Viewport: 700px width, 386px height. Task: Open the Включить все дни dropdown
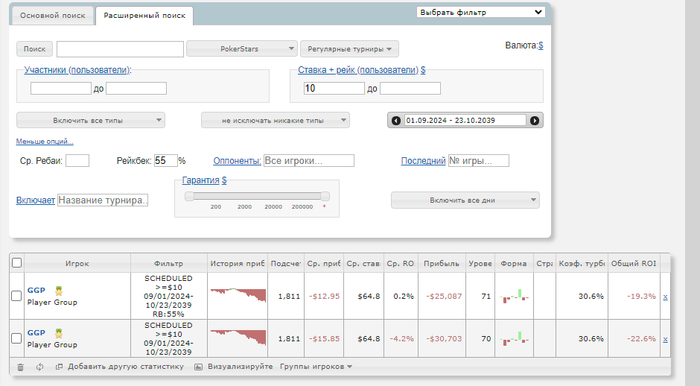coord(465,200)
